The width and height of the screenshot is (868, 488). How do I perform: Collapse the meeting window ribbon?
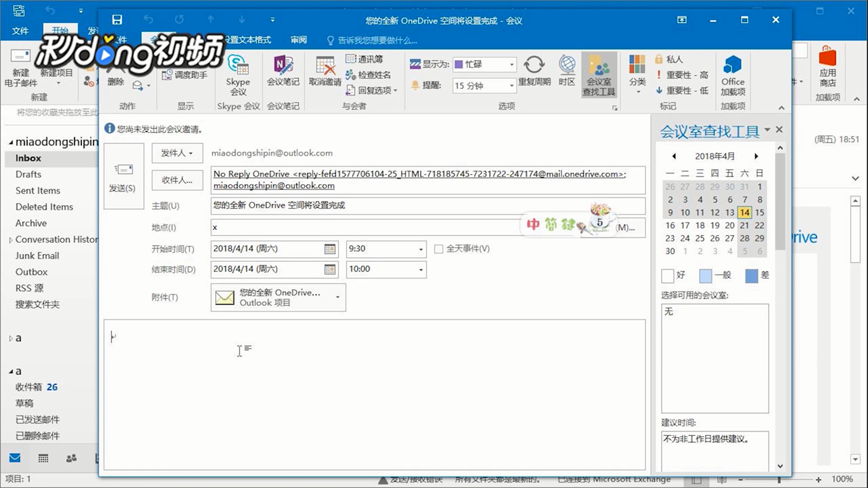tap(782, 108)
